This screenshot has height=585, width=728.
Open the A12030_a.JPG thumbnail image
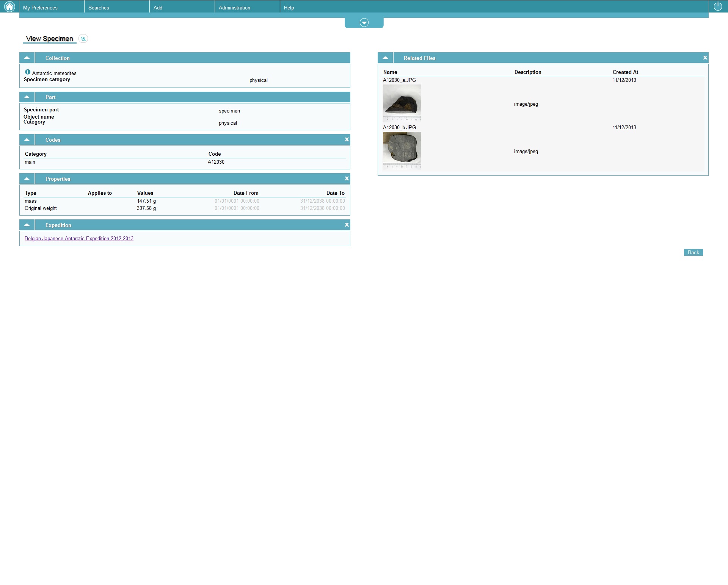(402, 102)
